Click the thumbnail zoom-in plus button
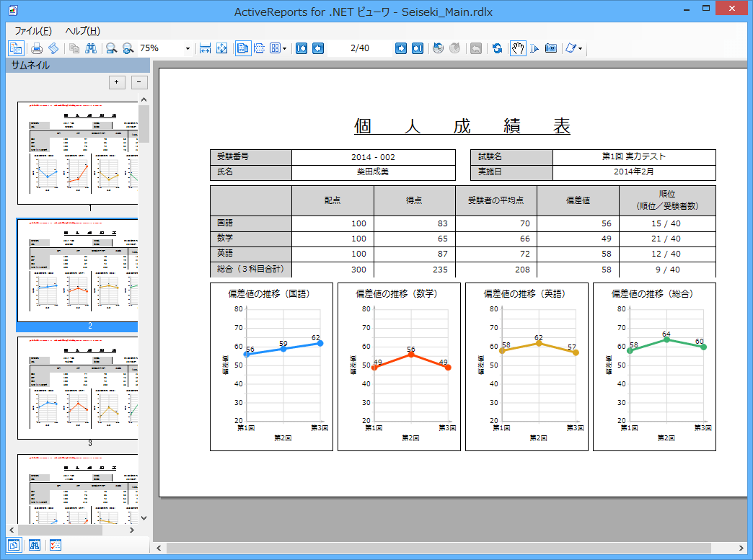The height and width of the screenshot is (560, 753). (x=116, y=82)
